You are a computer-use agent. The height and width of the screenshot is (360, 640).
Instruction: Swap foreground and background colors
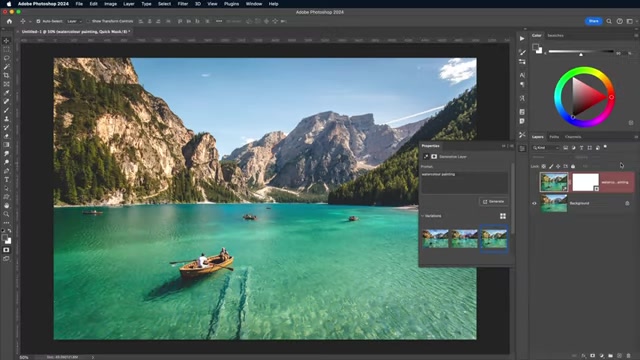[x=9, y=231]
